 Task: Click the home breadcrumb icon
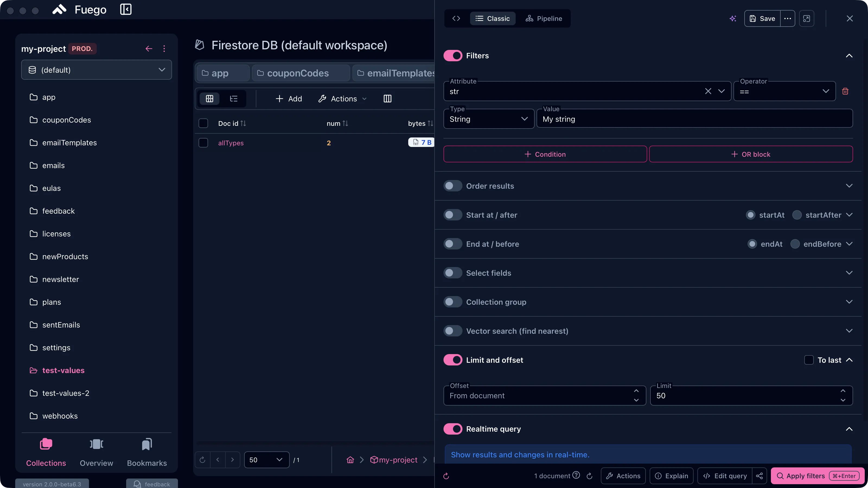(350, 460)
